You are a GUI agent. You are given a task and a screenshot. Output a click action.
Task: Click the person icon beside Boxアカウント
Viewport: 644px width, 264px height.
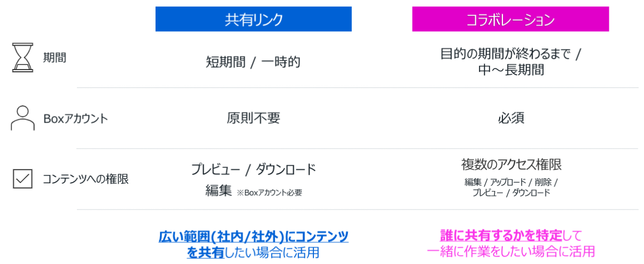point(23,118)
